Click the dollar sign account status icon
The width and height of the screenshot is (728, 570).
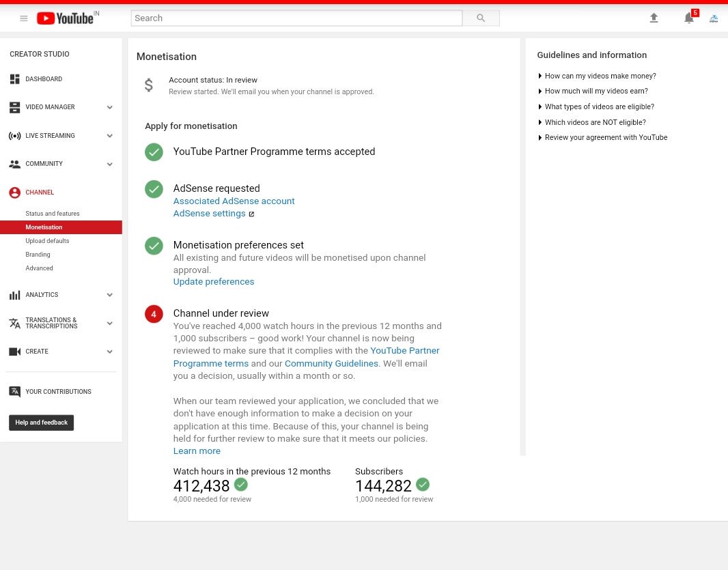[x=149, y=85]
